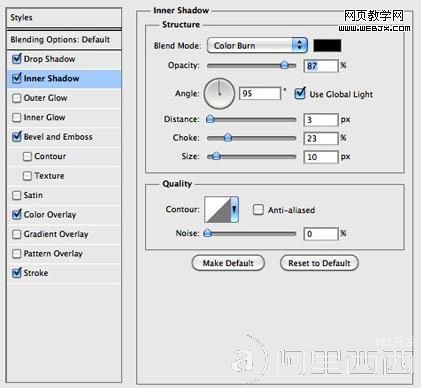
Task: Click the Reset to Default button
Action: [319, 263]
